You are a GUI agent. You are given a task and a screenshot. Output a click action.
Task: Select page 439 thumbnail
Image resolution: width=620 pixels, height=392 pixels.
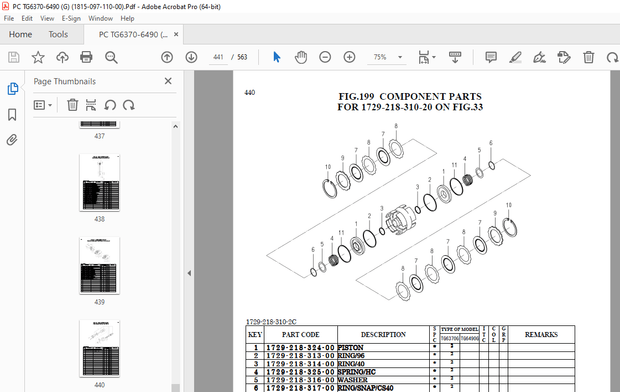100,266
